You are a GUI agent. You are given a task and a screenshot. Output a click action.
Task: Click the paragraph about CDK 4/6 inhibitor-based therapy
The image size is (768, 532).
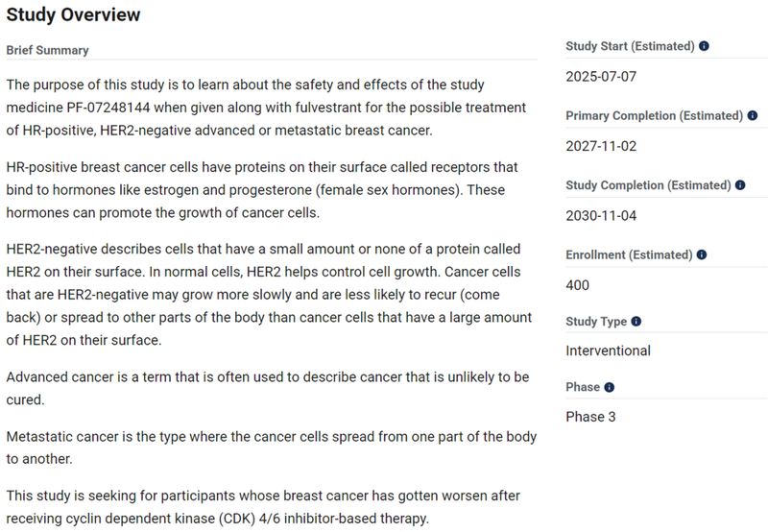[x=263, y=507]
